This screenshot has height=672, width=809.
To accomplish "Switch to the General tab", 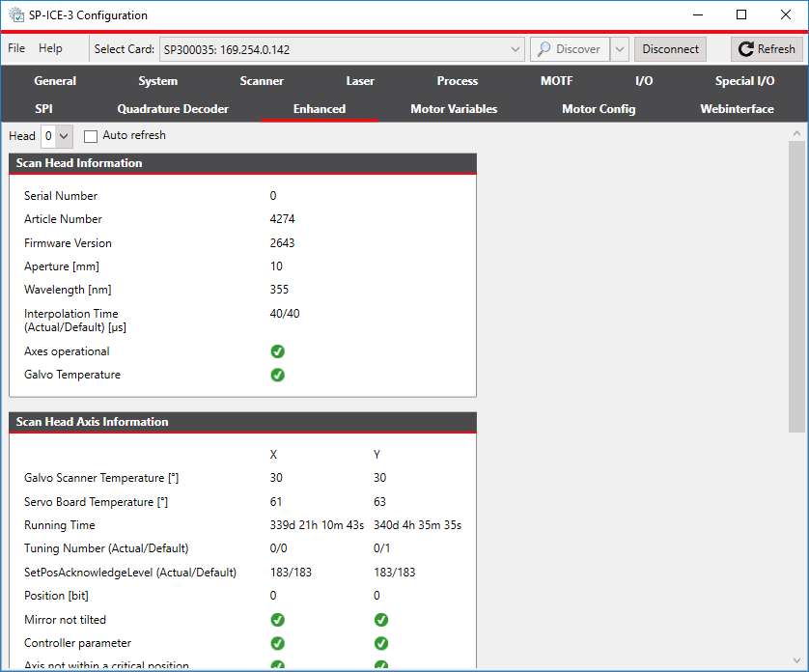I will pyautogui.click(x=55, y=81).
